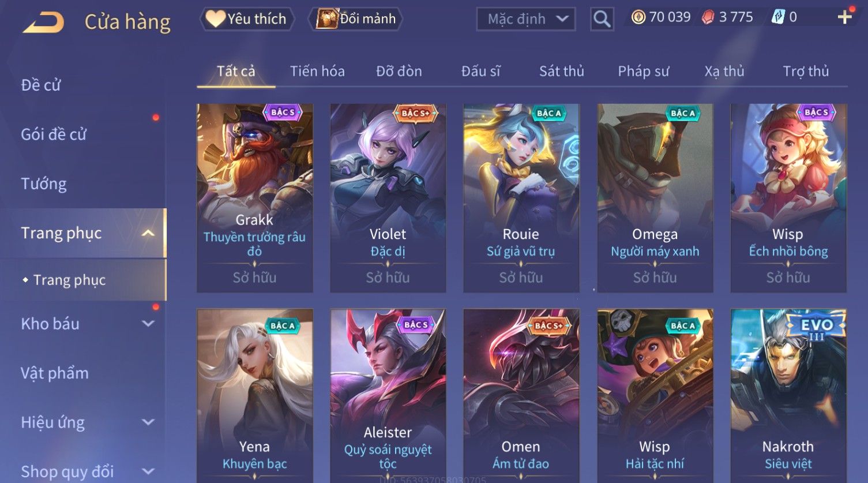Image resolution: width=868 pixels, height=483 pixels.
Task: Click the golden back arrow icon
Action: pyautogui.click(x=43, y=23)
